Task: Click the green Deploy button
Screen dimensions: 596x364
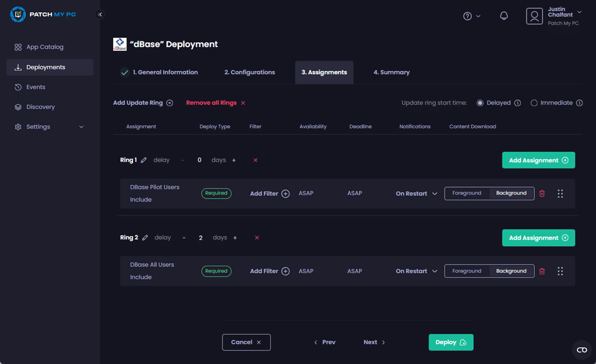Action: click(451, 342)
